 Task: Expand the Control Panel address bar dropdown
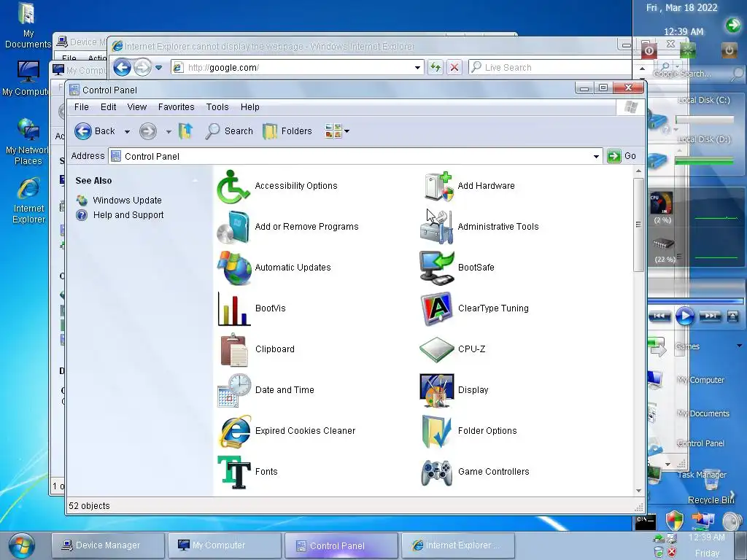pyautogui.click(x=596, y=156)
